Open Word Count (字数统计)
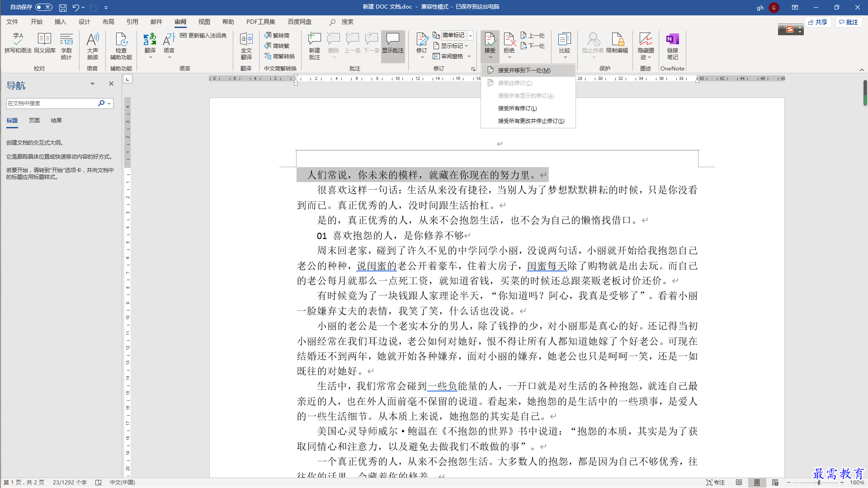This screenshot has height=488, width=868. click(x=66, y=46)
